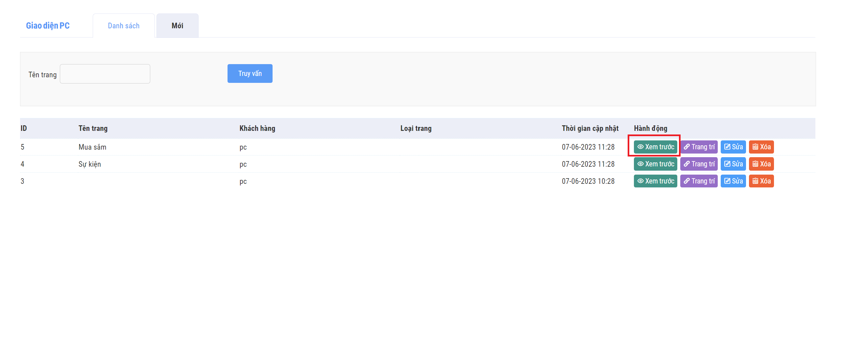Click the Tên trang column header
This screenshot has width=868, height=363.
93,129
